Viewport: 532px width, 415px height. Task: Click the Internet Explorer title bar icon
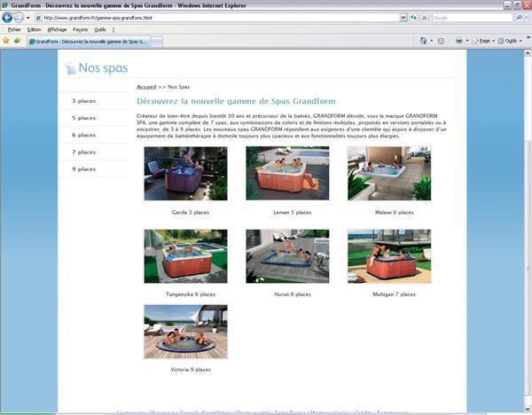point(4,5)
